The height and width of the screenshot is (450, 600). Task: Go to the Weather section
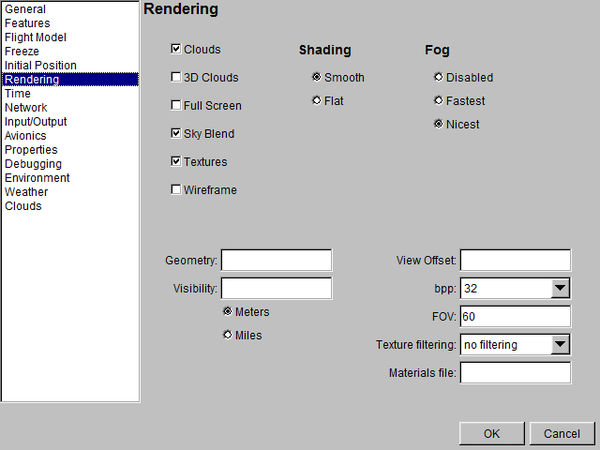(26, 192)
